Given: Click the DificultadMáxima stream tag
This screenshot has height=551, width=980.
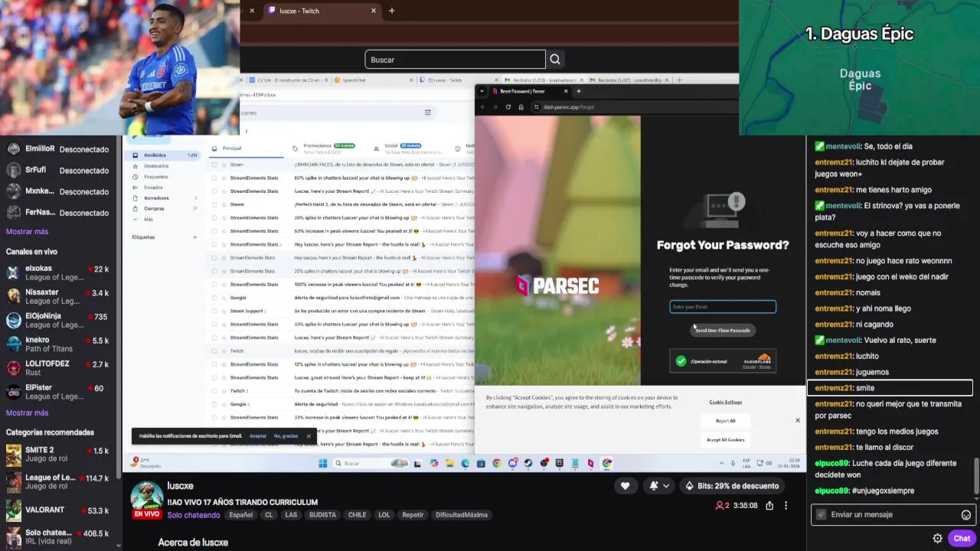Looking at the screenshot, I should point(462,515).
